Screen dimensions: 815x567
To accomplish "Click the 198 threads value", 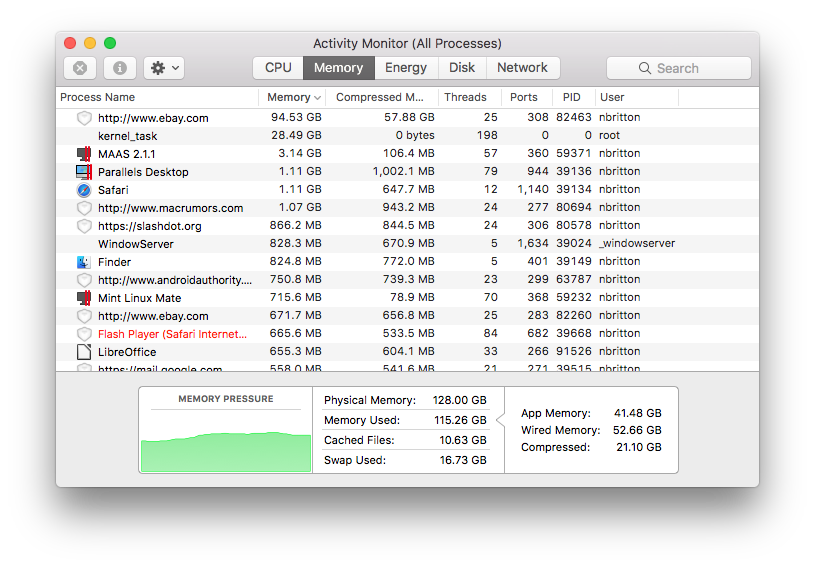I will tap(487, 135).
